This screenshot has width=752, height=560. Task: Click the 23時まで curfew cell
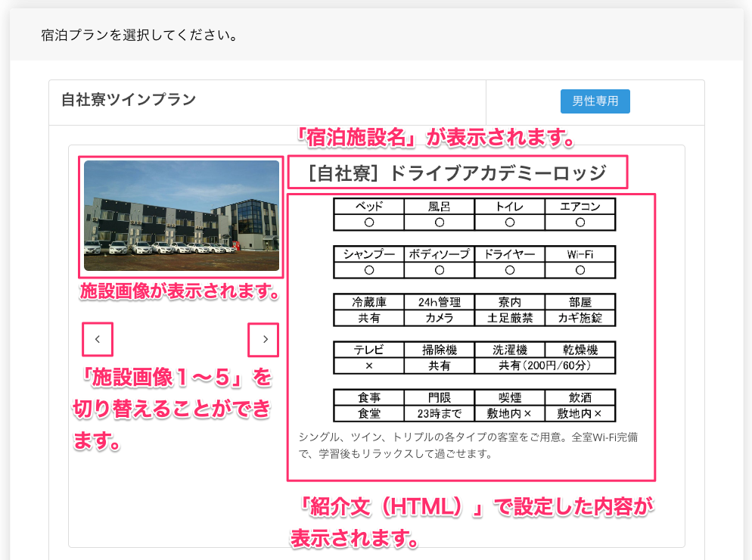click(439, 413)
